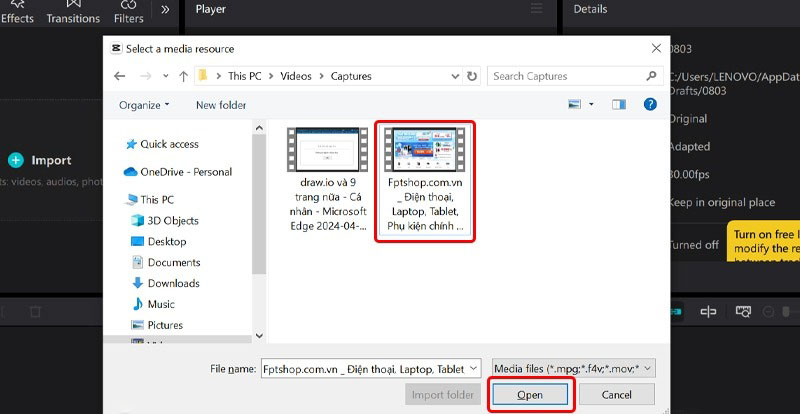Refresh the Captures folder
Image resolution: width=800 pixels, height=414 pixels.
pos(472,76)
